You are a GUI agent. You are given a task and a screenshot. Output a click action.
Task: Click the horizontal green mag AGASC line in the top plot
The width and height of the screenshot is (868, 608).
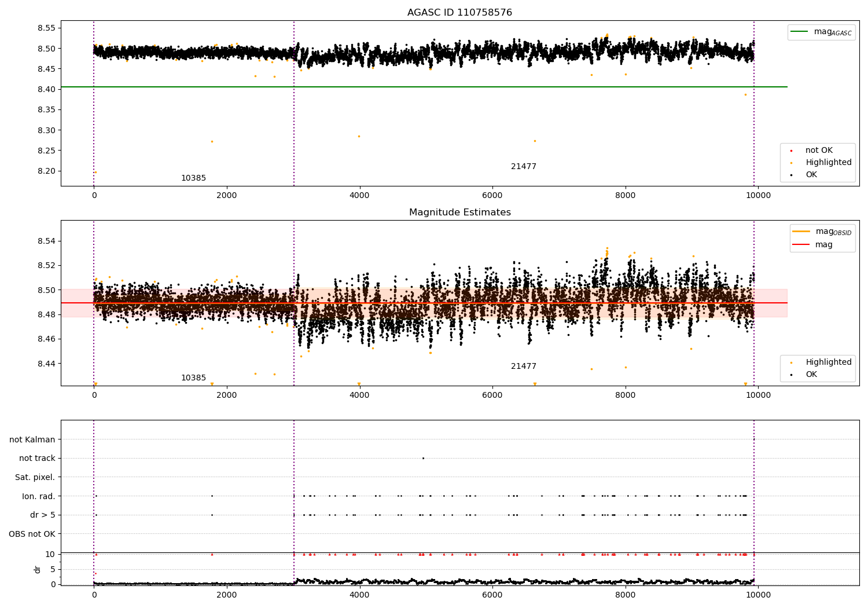424,87
